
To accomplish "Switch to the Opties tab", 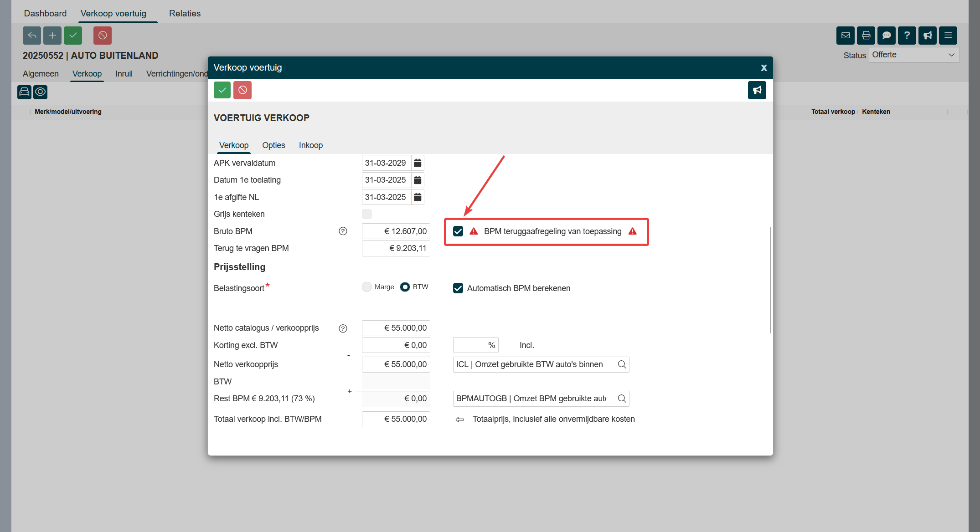I will coord(273,145).
